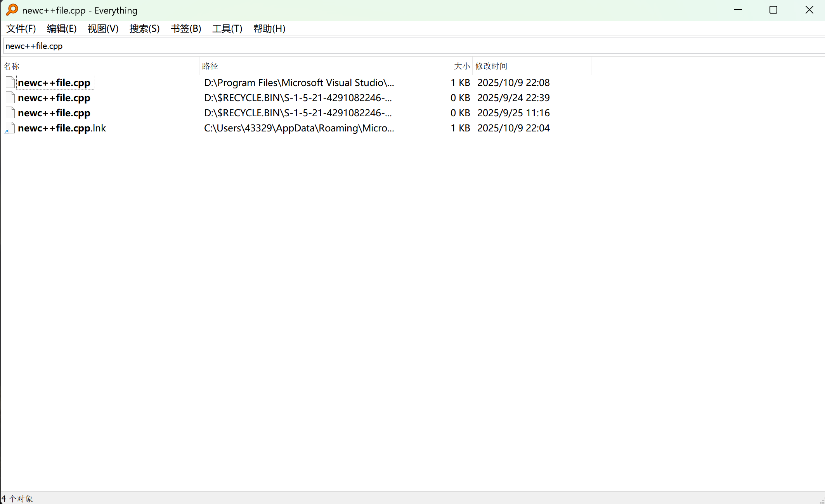Image resolution: width=825 pixels, height=504 pixels.
Task: Click size 0 KB of 2025/9/24 row
Action: click(460, 98)
